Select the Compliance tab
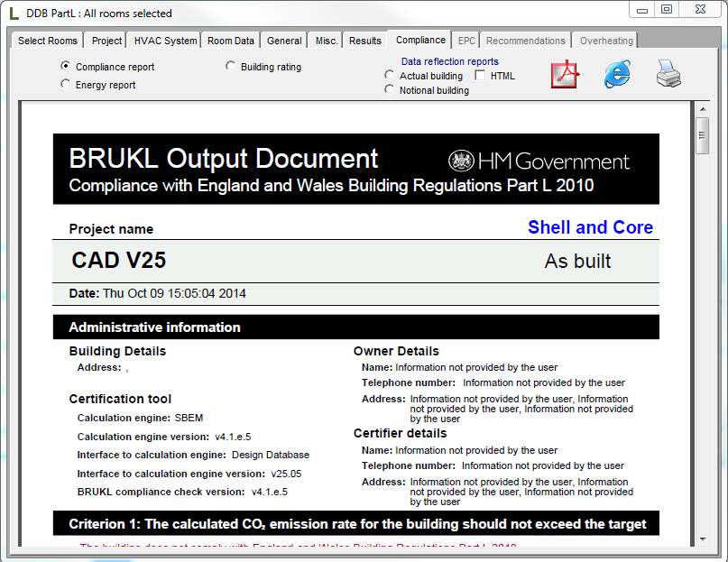Screen dimensions: 728x562 click(420, 40)
